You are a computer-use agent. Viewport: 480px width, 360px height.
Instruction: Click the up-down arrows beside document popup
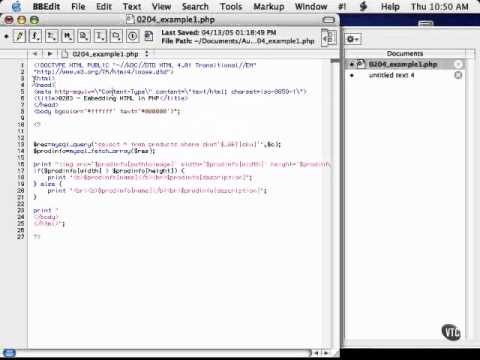coord(147,54)
